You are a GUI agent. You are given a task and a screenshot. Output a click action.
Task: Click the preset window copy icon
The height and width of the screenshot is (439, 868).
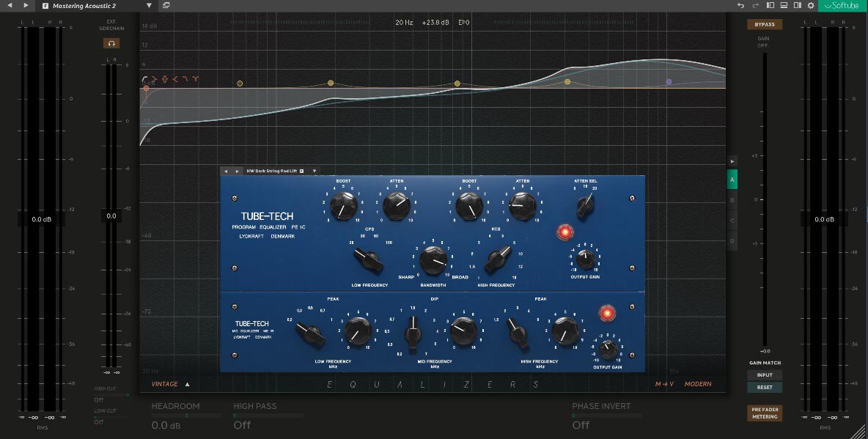[x=166, y=6]
